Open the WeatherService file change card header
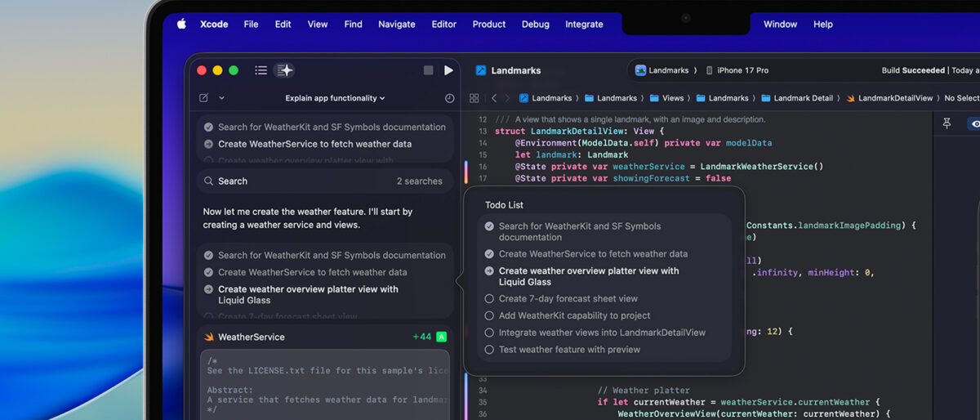 [x=325, y=337]
